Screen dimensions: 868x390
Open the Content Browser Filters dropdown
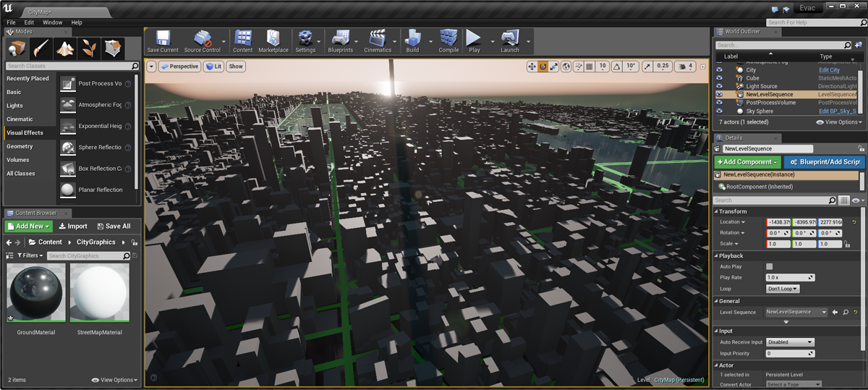[30, 255]
